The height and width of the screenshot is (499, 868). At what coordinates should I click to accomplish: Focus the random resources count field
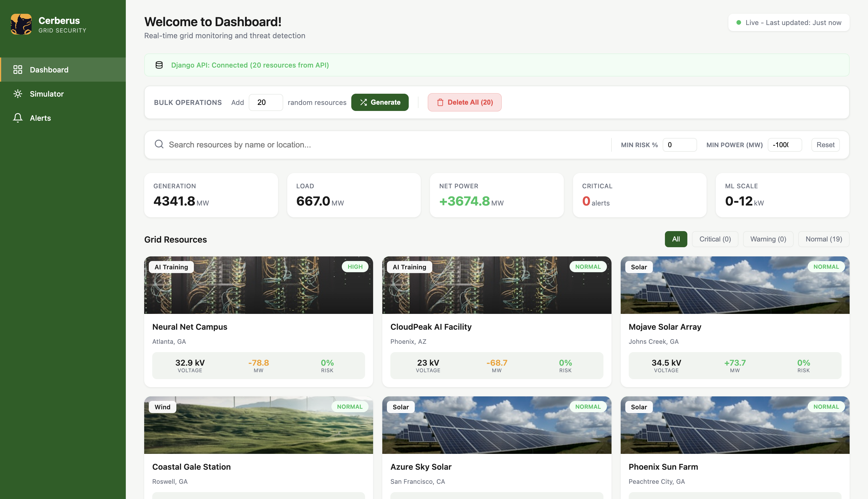265,102
